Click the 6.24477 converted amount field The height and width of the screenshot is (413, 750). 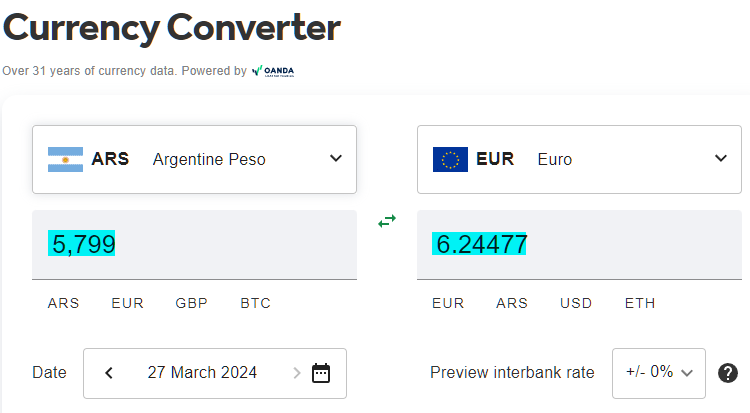click(x=579, y=245)
